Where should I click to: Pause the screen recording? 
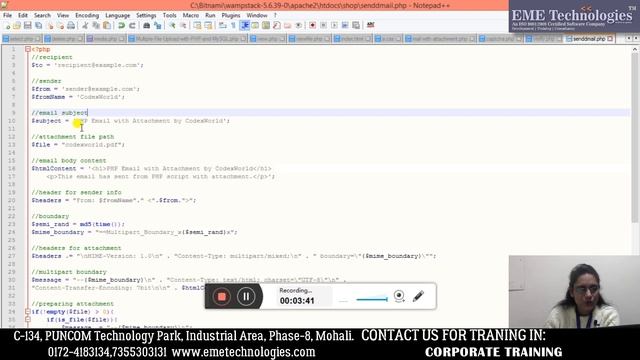pos(246,297)
